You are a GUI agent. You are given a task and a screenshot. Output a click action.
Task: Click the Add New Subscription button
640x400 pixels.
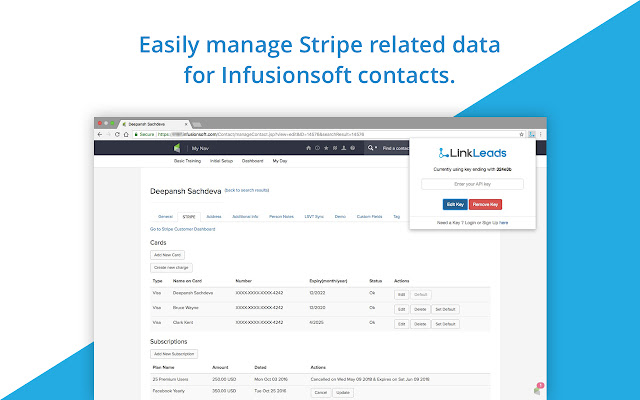click(x=174, y=354)
